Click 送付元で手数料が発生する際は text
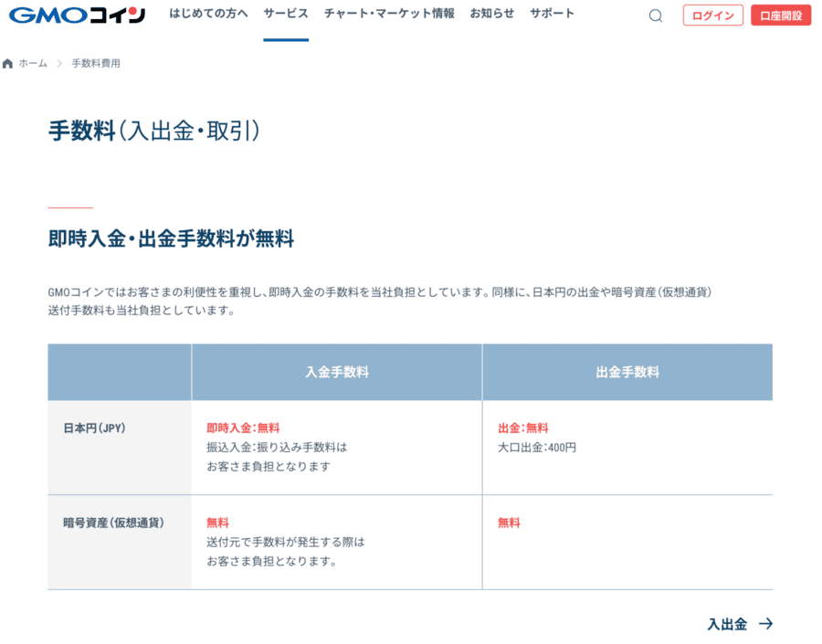The height and width of the screenshot is (644, 822). [x=286, y=542]
